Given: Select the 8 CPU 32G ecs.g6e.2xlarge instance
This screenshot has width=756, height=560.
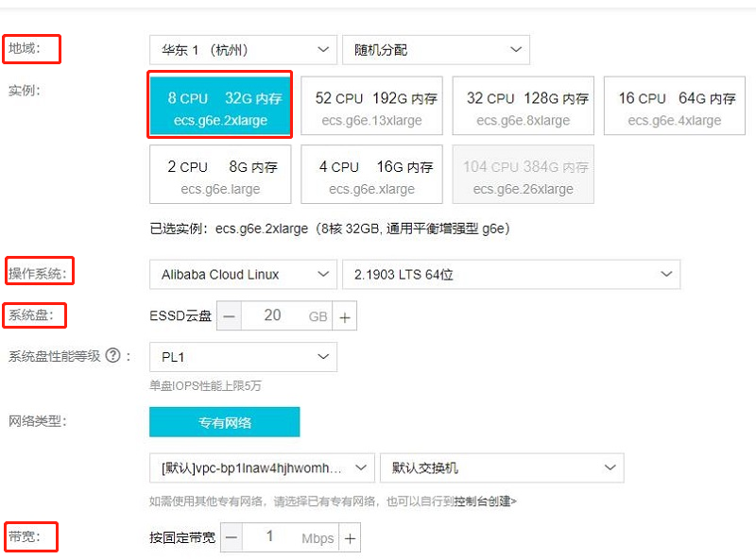Looking at the screenshot, I should [x=220, y=105].
